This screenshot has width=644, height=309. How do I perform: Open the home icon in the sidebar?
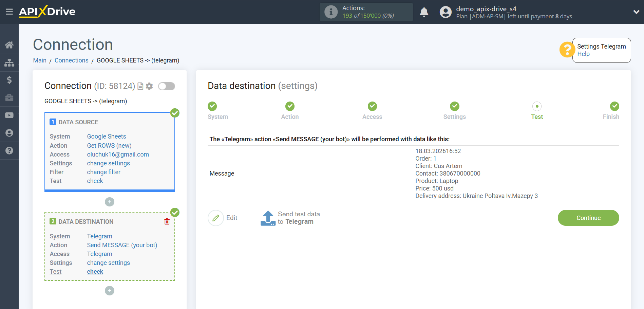9,45
